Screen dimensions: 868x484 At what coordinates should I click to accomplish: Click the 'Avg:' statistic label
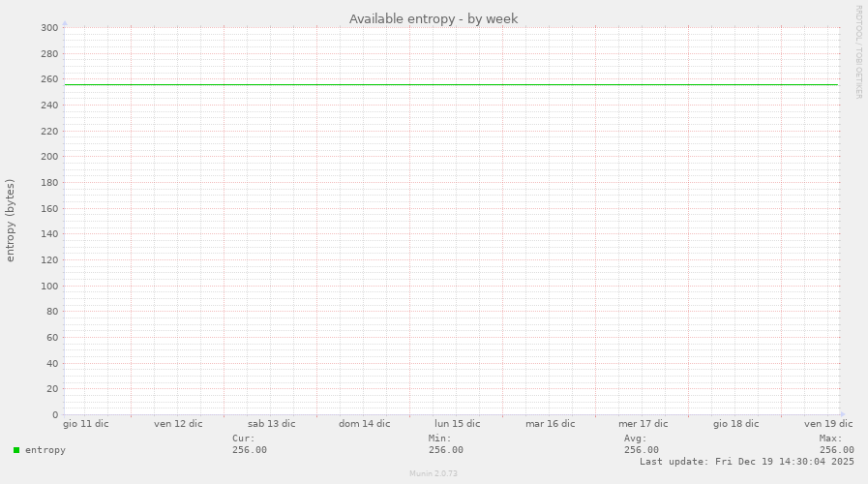pos(636,439)
